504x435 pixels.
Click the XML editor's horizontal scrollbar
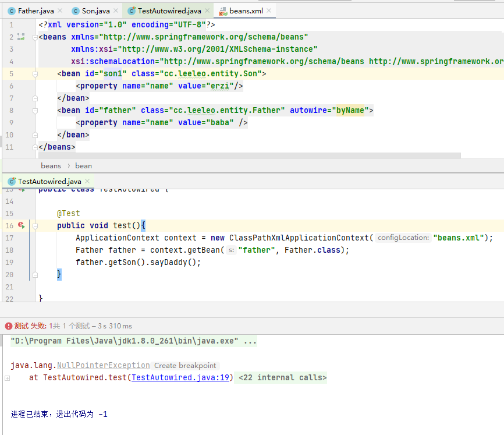(x=233, y=155)
